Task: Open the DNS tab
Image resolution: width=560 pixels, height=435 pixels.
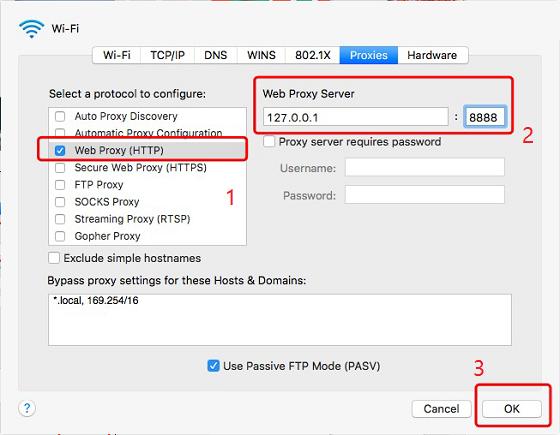Action: click(215, 55)
